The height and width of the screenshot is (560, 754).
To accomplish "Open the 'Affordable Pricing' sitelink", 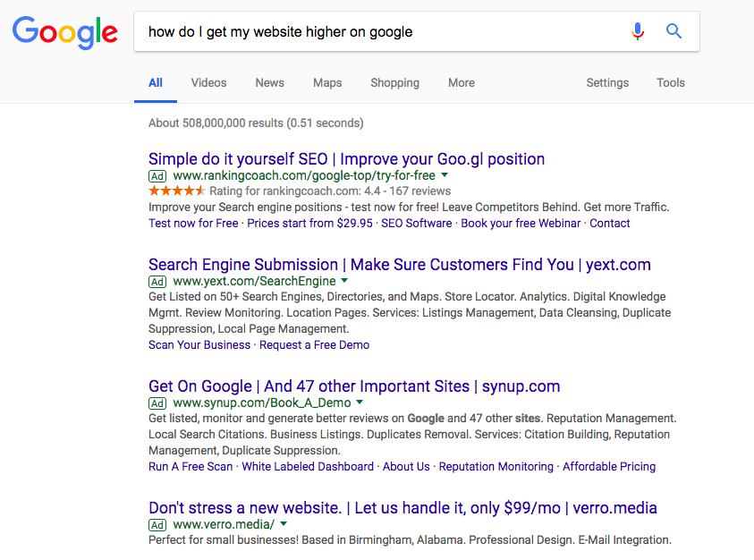I will point(609,467).
